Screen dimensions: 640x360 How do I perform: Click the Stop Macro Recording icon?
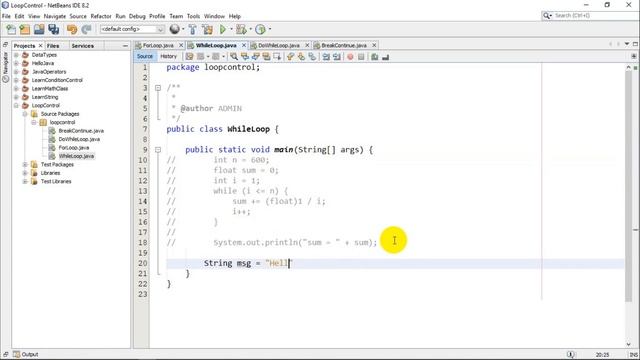[361, 57]
